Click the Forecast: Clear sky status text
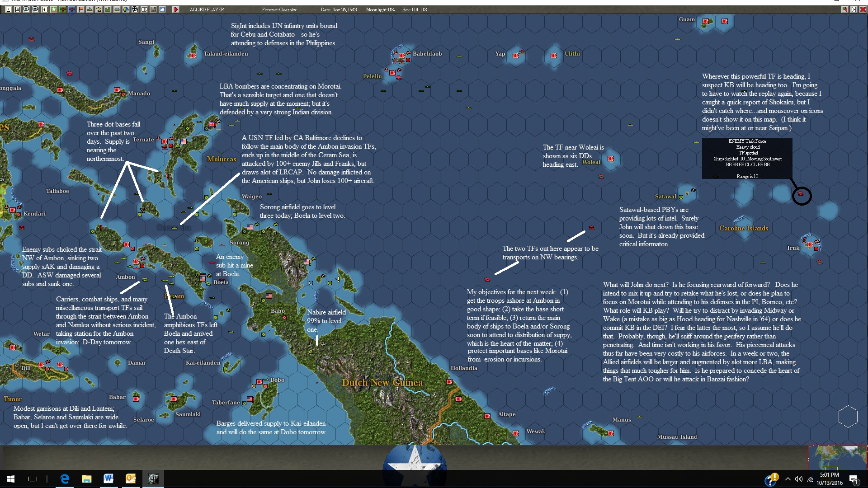The width and height of the screenshot is (868, 488). click(x=279, y=9)
